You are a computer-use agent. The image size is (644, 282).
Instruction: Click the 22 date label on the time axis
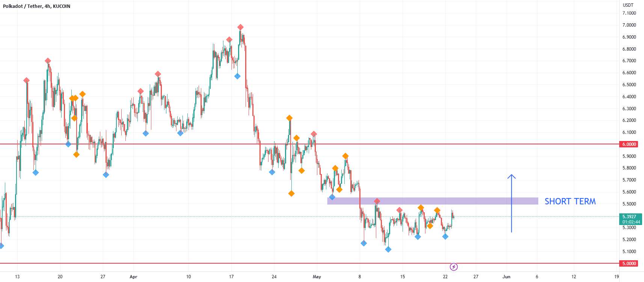[x=445, y=277]
